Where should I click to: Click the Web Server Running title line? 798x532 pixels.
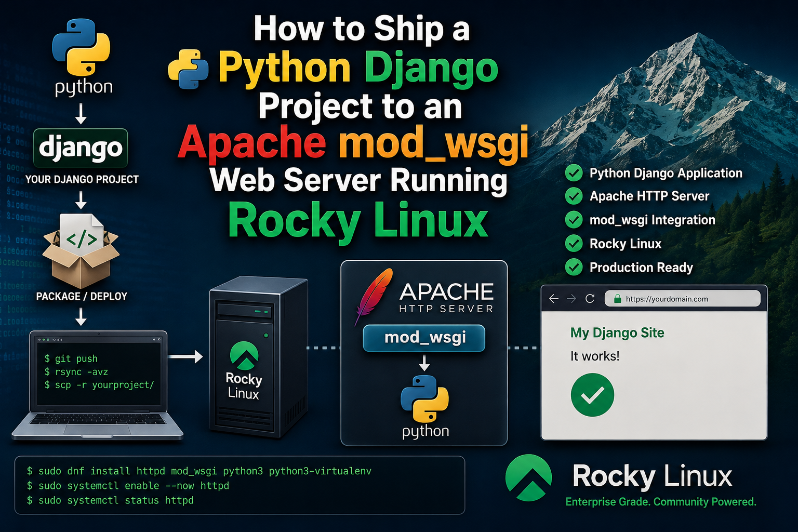358,180
